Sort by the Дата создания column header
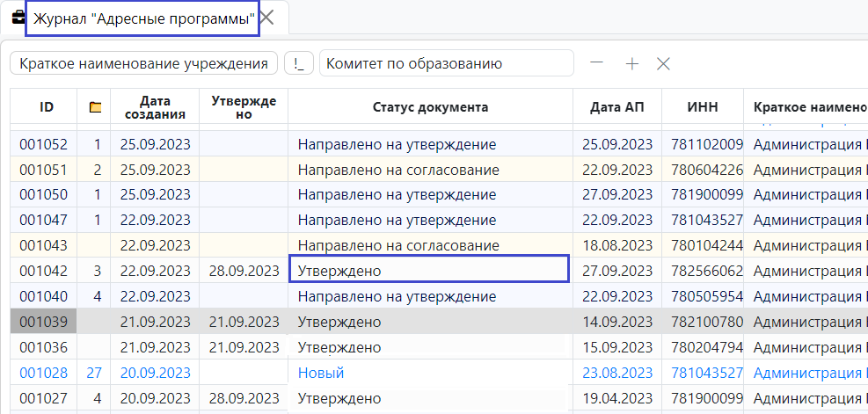868x414 pixels. click(155, 107)
